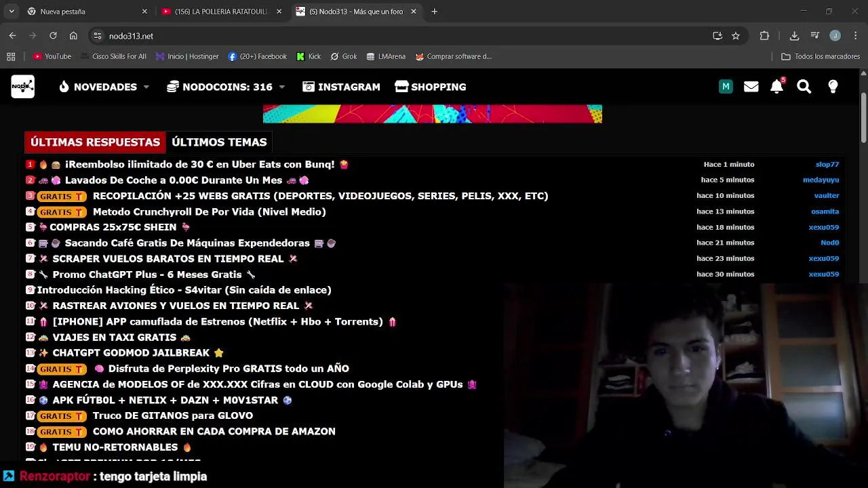Viewport: 868px width, 488px height.
Task: Go to the INSTAGRAM link
Action: (x=341, y=87)
